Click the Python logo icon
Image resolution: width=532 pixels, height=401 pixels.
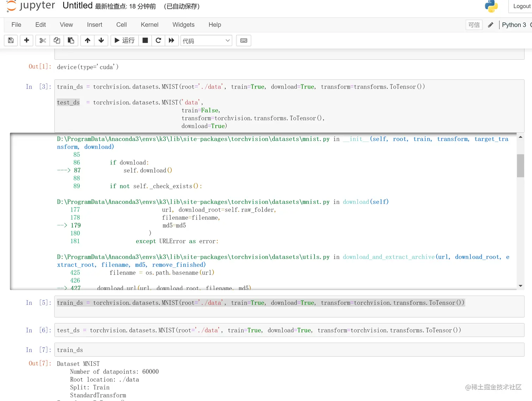491,6
